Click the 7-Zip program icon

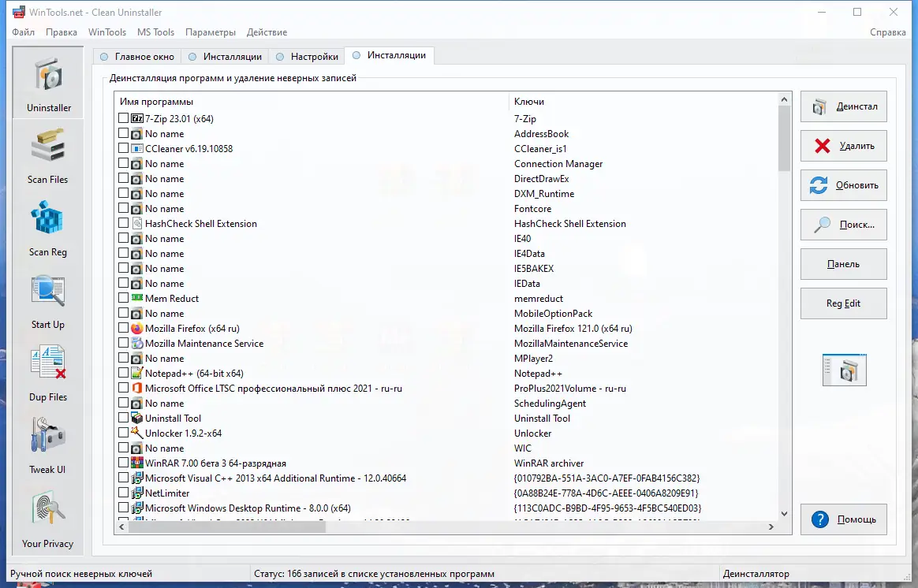pos(136,118)
